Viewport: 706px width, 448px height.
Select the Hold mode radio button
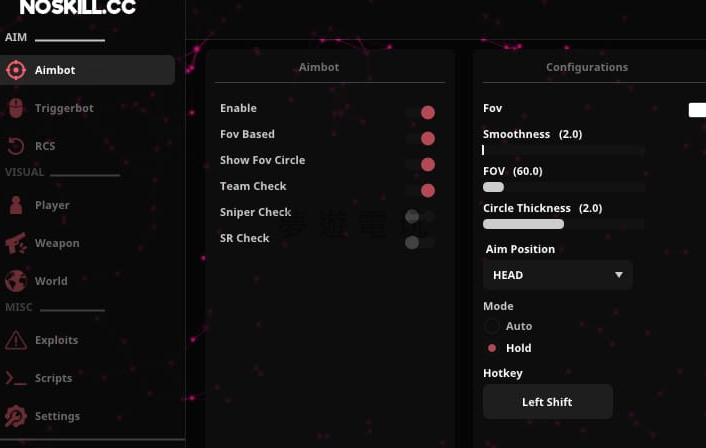(492, 348)
